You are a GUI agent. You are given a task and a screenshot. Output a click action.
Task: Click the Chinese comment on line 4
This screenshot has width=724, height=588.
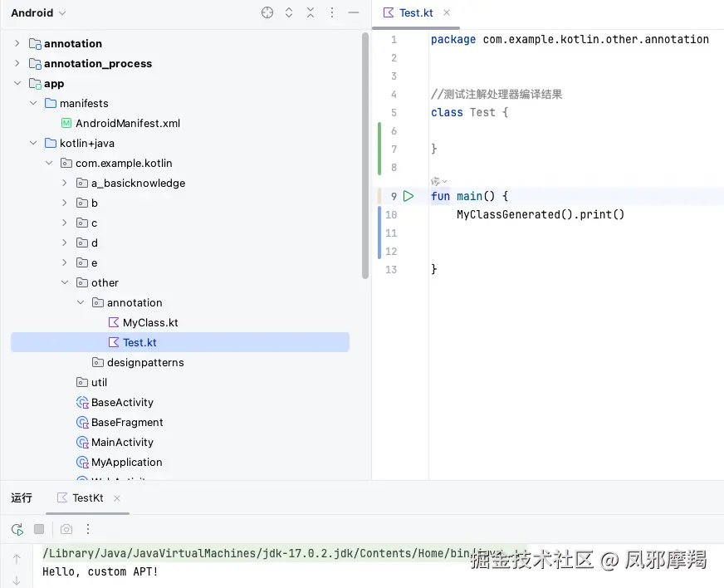497,94
